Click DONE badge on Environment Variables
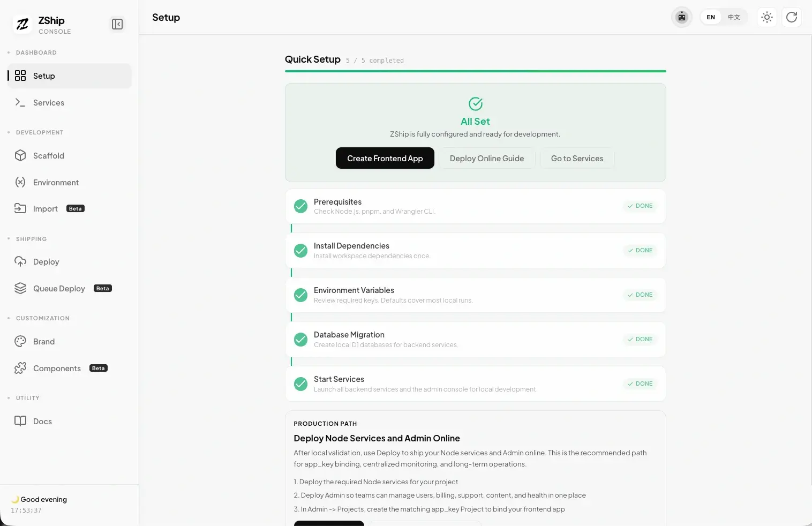The width and height of the screenshot is (812, 526). (x=640, y=295)
